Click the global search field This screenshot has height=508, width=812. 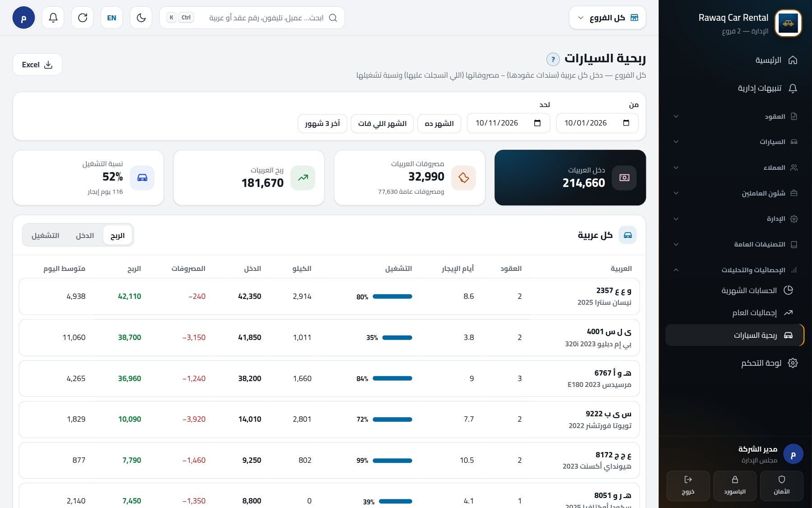tap(252, 18)
